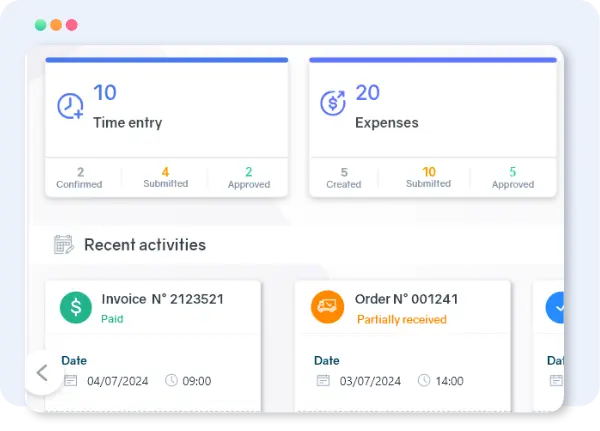Click the partially visible blue activity icon

click(555, 307)
